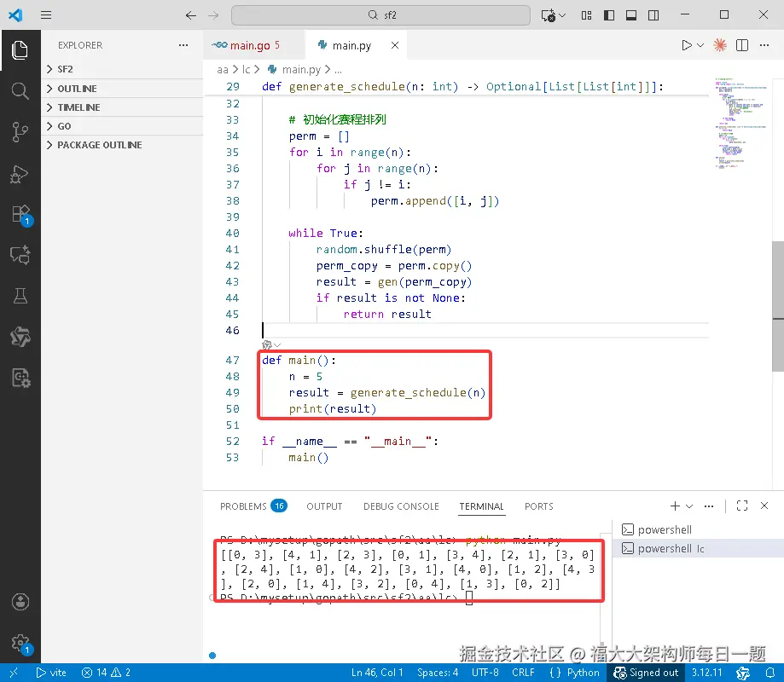Close the bottom panel
Image resolution: width=784 pixels, height=682 pixels.
[764, 506]
